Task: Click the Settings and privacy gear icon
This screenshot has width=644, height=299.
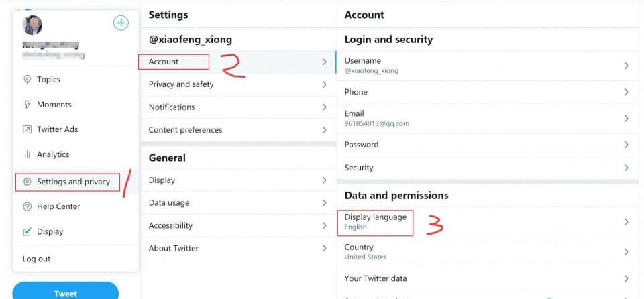Action: coord(28,182)
